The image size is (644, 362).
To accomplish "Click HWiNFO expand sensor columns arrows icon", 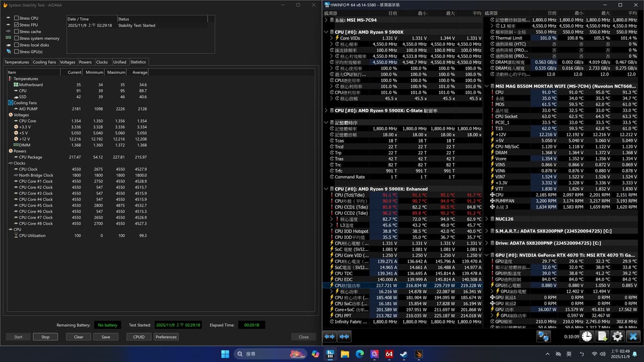I will pos(330,336).
